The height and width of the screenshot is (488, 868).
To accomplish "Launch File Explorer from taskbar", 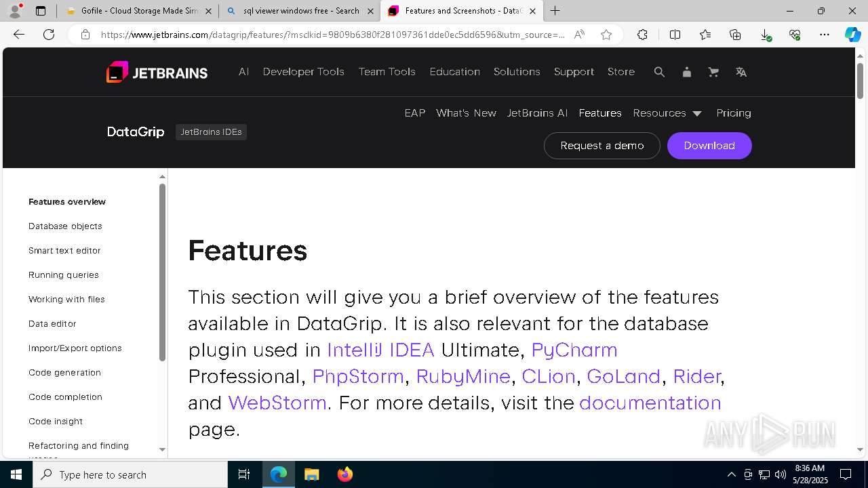I will pos(311,474).
